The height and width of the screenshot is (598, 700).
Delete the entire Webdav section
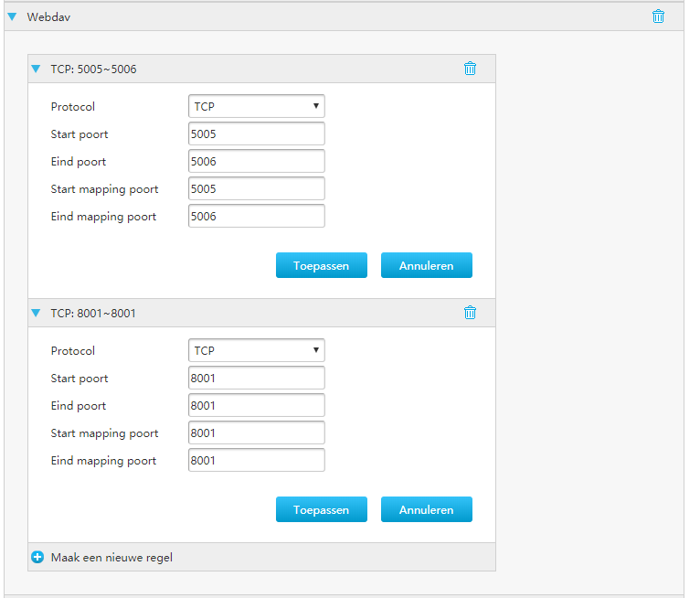658,16
